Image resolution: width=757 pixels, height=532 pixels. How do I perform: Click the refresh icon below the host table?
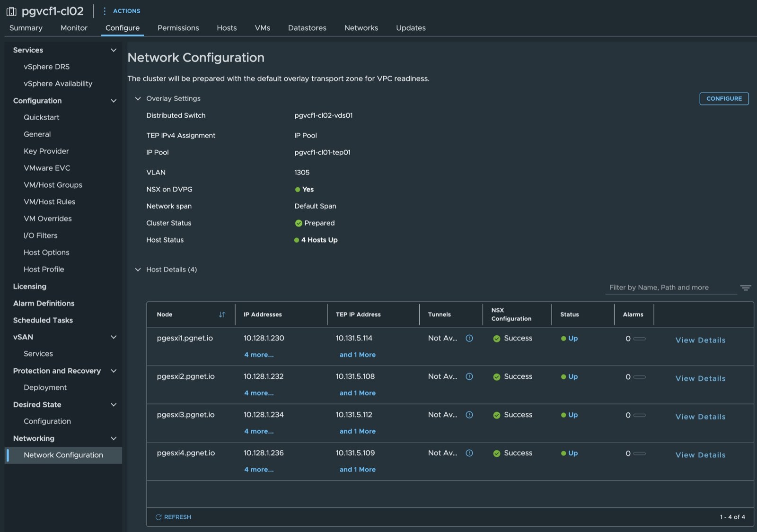click(x=158, y=517)
